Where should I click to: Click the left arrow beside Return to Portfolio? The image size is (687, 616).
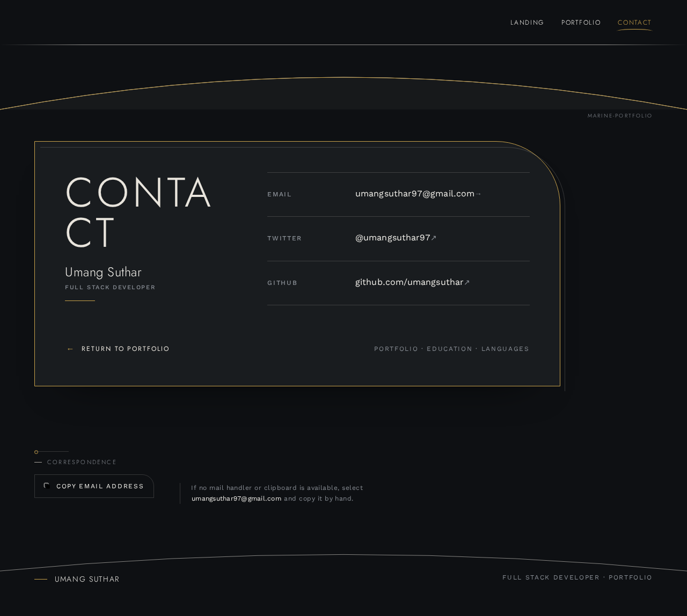(x=70, y=349)
